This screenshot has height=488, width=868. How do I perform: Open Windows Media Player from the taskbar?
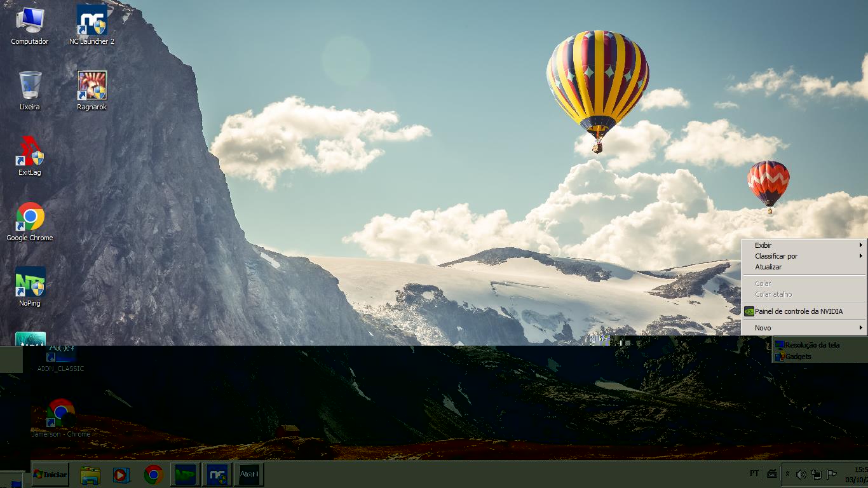tap(121, 475)
